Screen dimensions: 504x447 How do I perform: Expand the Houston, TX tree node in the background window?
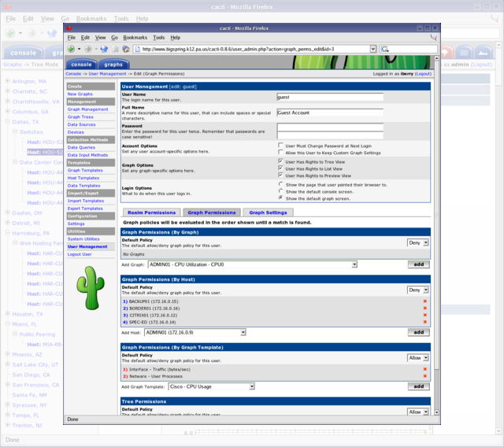8,314
